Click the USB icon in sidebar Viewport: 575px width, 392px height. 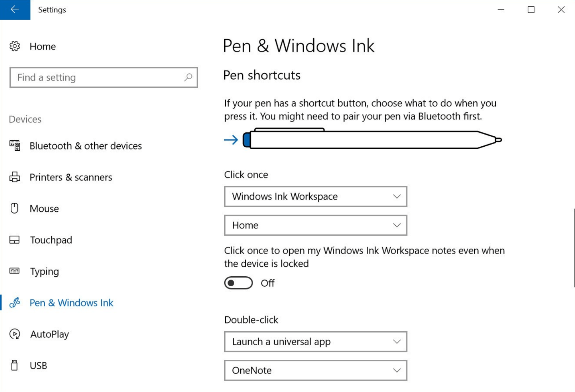[15, 365]
